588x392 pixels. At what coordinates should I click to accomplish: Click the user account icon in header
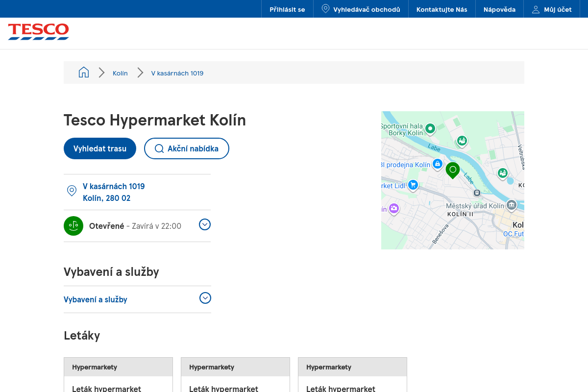pos(536,9)
